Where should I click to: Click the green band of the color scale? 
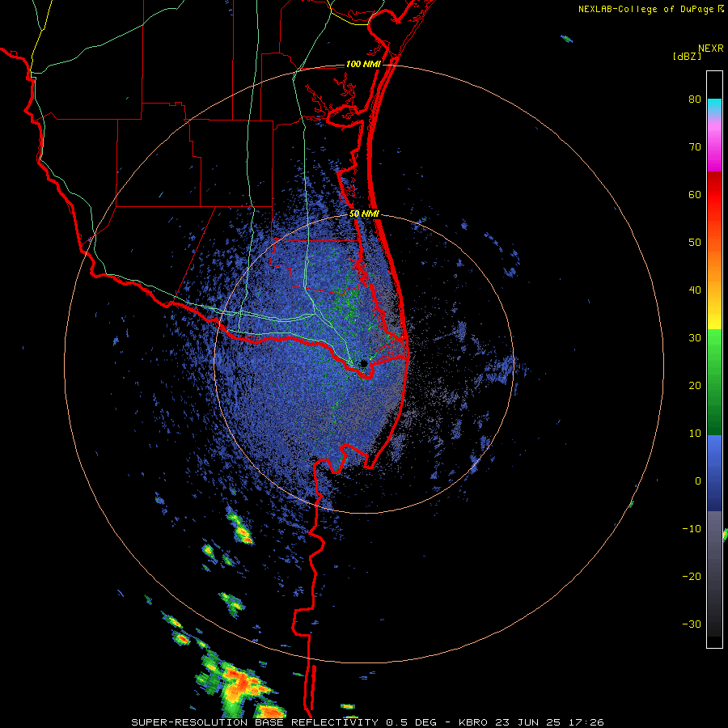coord(714,382)
